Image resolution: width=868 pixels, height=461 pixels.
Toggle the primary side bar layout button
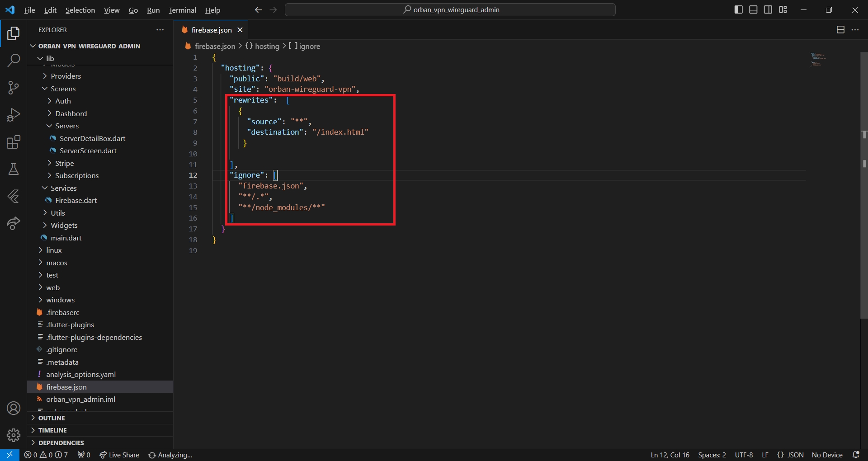pyautogui.click(x=739, y=10)
